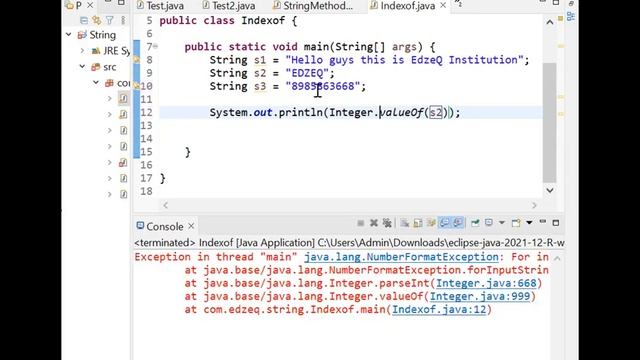Pin the current Console
640x360 pixels.
(x=475, y=223)
